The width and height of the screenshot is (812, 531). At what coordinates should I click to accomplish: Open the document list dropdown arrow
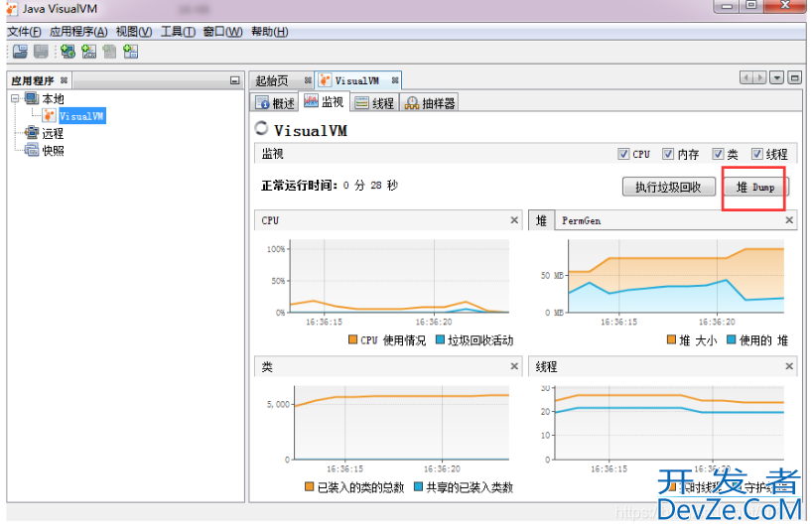click(776, 78)
